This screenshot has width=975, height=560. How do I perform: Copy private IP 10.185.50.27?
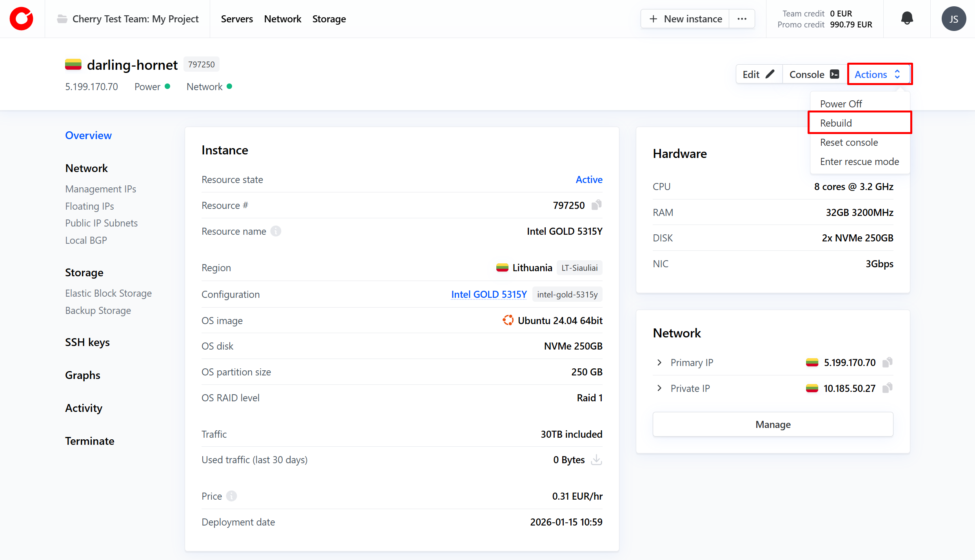(x=887, y=388)
